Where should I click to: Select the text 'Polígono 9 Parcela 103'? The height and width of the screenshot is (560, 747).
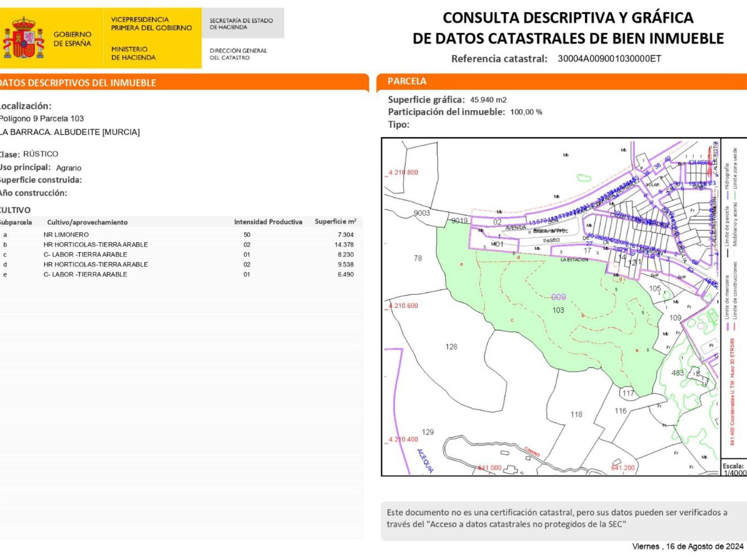coord(42,119)
